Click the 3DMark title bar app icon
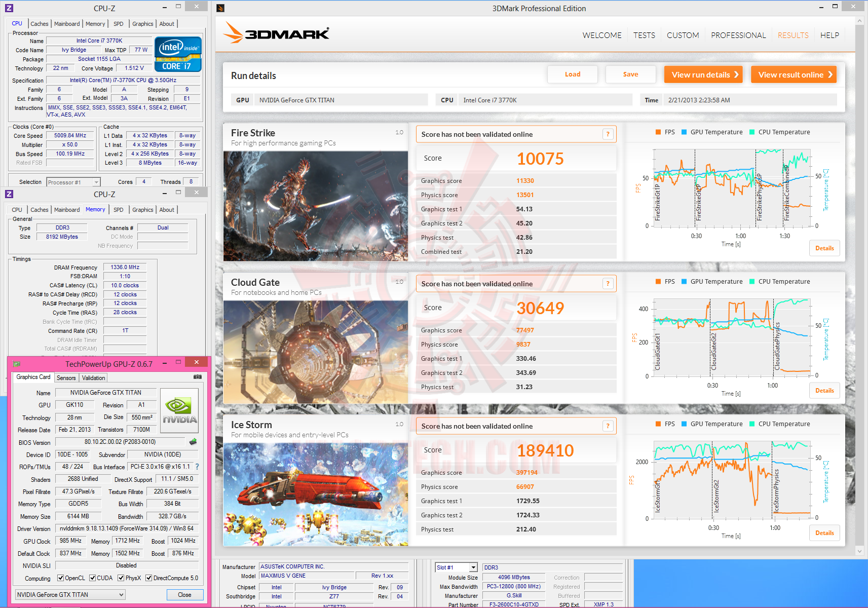 point(220,8)
